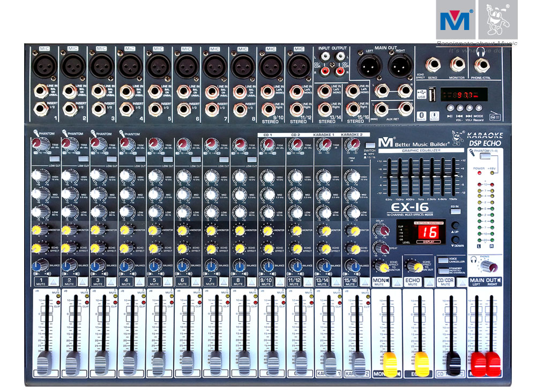Click the previous track VOL- button

[460, 108]
